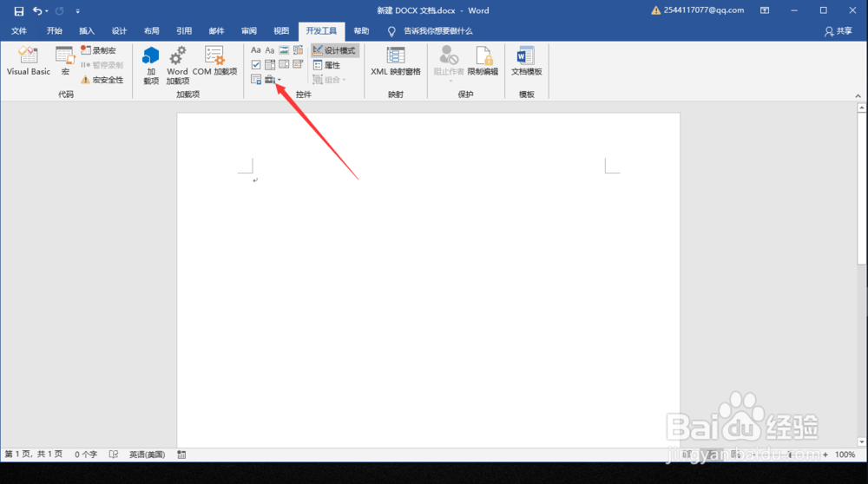This screenshot has width=868, height=484.
Task: Switch to the 文件 tab
Action: pos(19,31)
